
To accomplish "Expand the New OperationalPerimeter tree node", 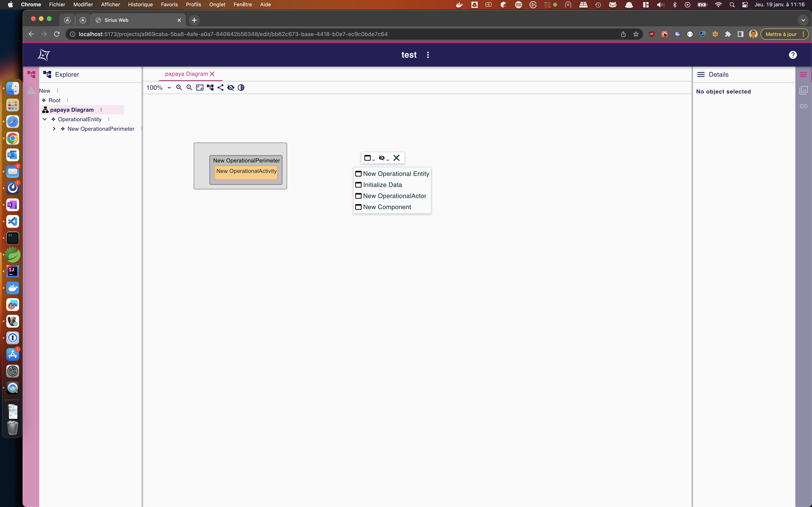I will [54, 129].
